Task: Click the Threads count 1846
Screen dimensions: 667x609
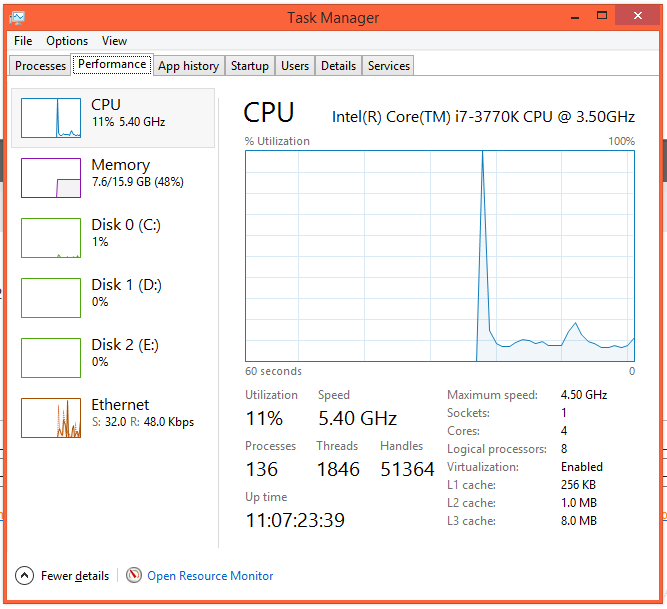Action: tap(338, 470)
